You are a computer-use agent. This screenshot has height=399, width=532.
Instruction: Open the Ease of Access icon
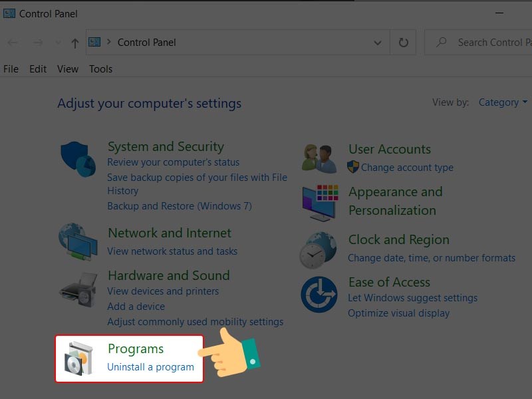(x=319, y=294)
